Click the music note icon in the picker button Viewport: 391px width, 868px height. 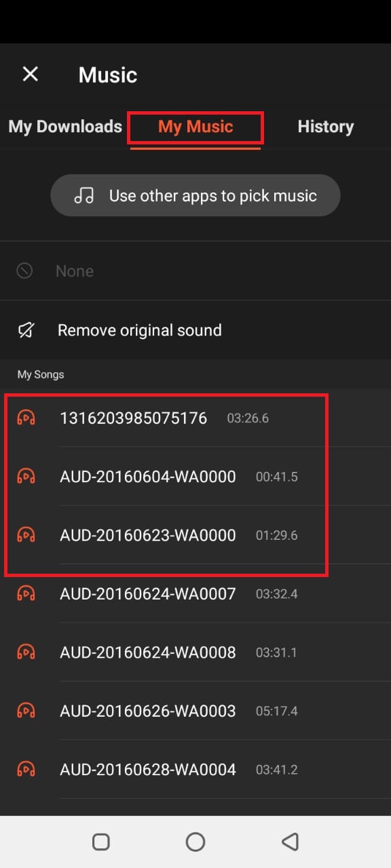[x=83, y=196]
